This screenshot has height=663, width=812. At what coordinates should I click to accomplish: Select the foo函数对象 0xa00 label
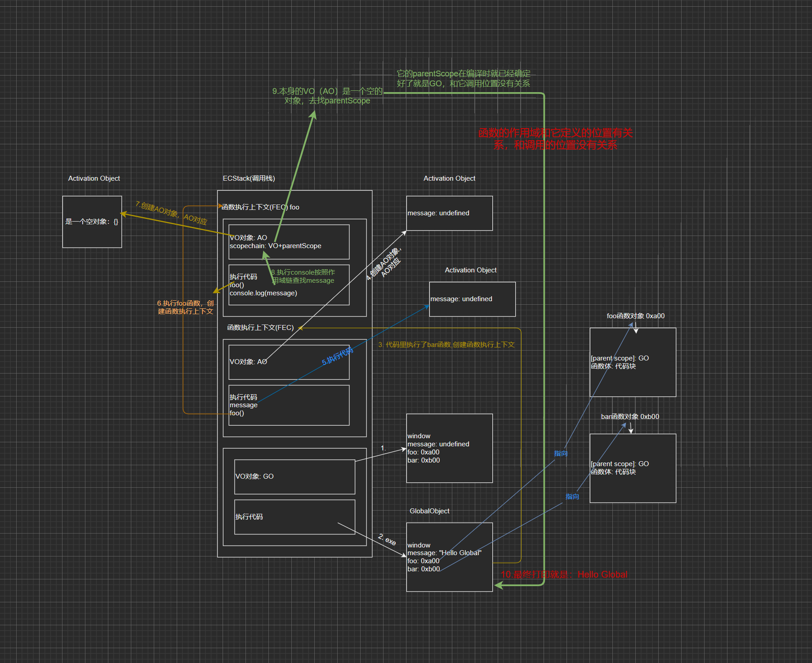(635, 316)
